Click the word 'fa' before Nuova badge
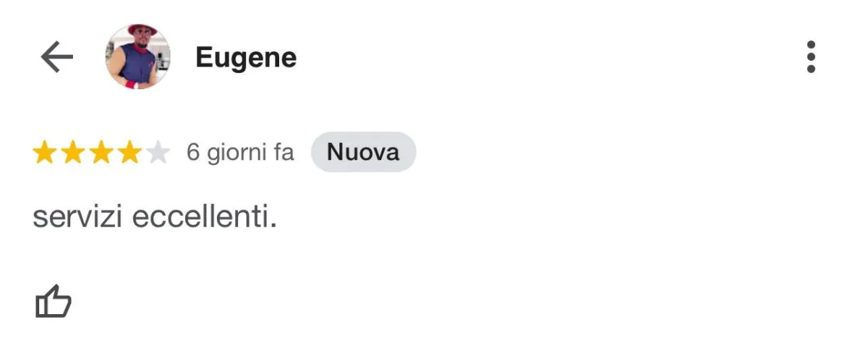Image resolution: width=868 pixels, height=356 pixels. pos(283,153)
